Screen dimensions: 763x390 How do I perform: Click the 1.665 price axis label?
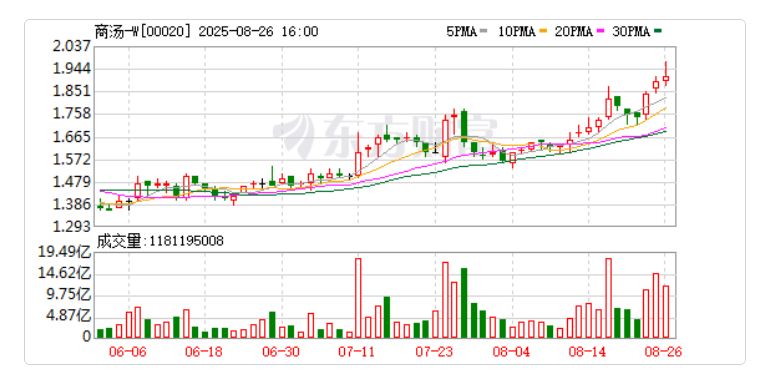pyautogui.click(x=72, y=136)
